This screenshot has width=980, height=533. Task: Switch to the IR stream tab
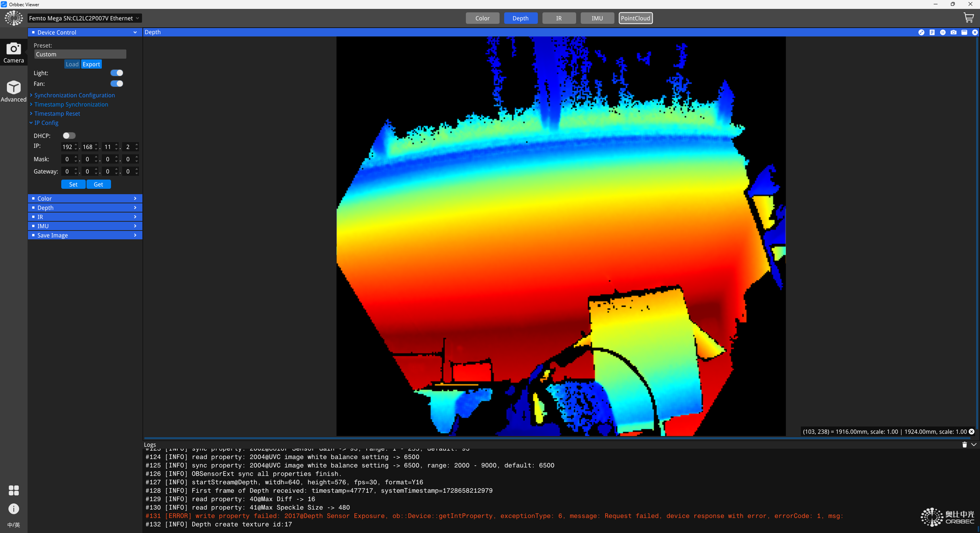[x=558, y=18]
